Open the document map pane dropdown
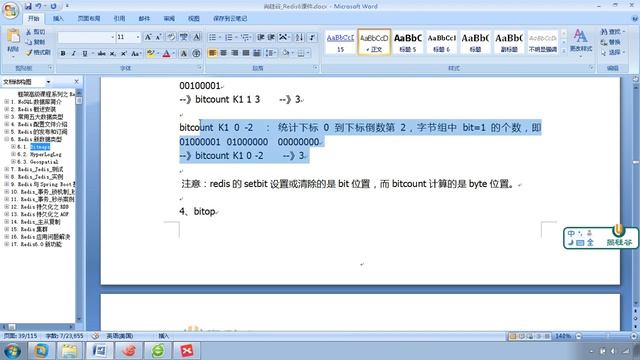 pos(48,82)
